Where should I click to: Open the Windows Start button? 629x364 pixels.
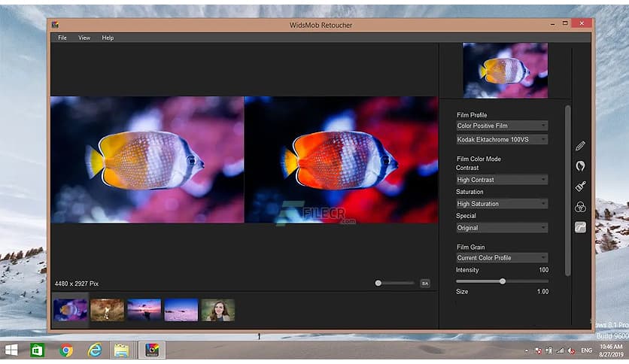[11, 350]
